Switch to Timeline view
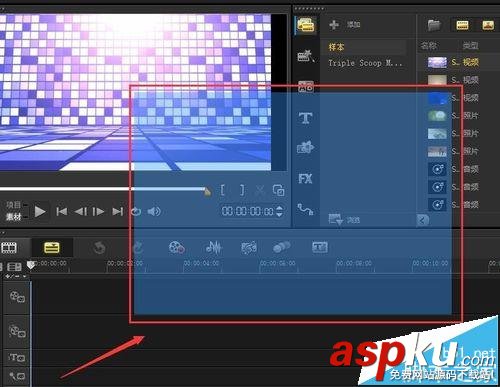Image resolution: width=500 pixels, height=387 pixels. pyautogui.click(x=52, y=248)
